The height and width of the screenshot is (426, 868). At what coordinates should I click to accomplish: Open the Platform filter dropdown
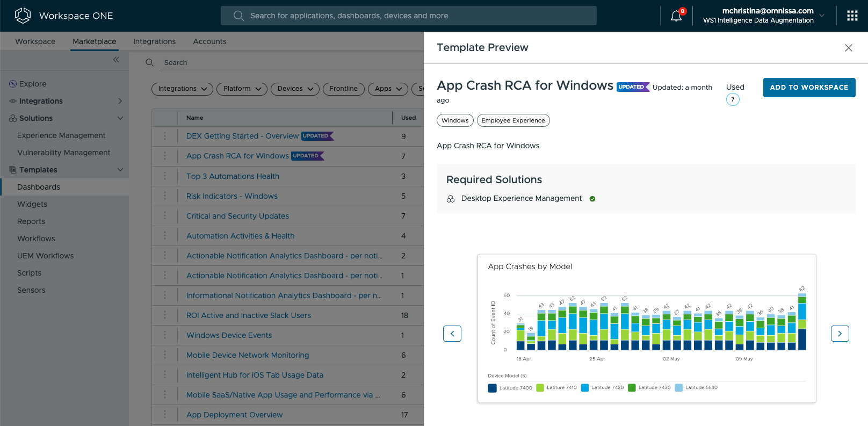point(242,89)
